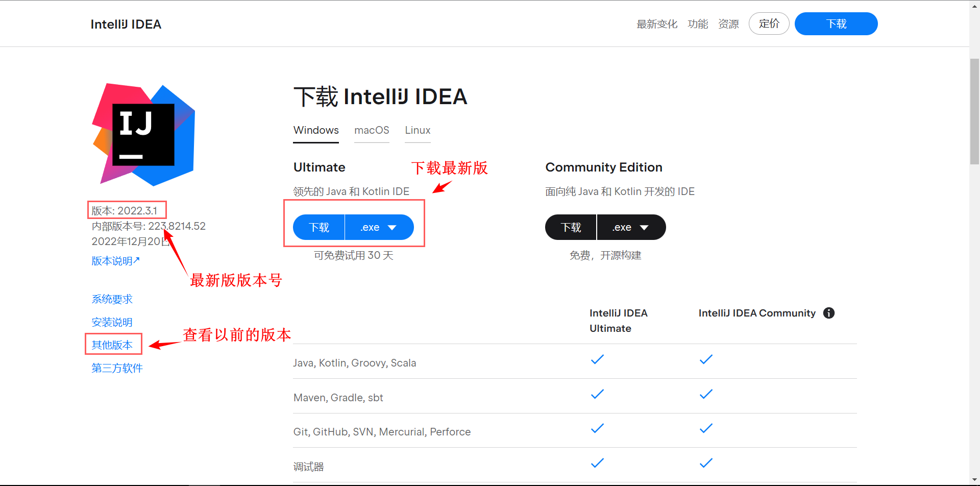The width and height of the screenshot is (980, 486).
Task: Click the scrollbar down arrow
Action: point(974,480)
